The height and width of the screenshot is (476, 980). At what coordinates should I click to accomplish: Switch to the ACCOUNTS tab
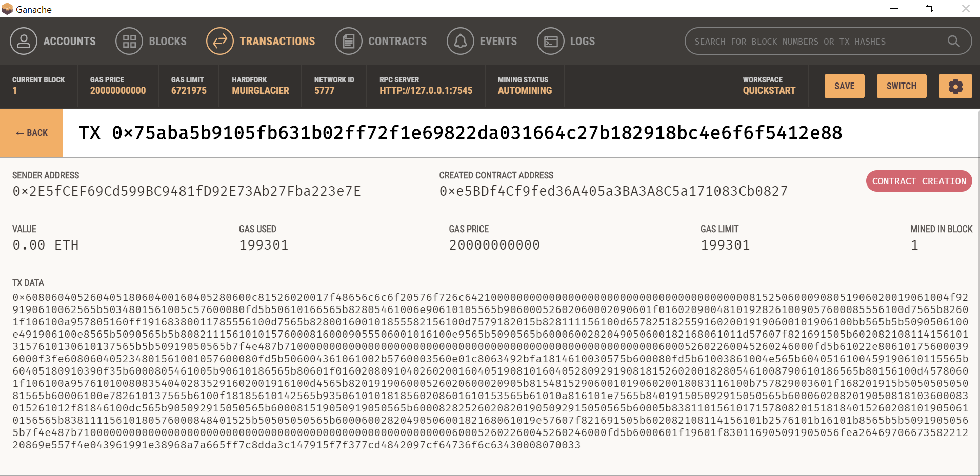[x=69, y=41]
